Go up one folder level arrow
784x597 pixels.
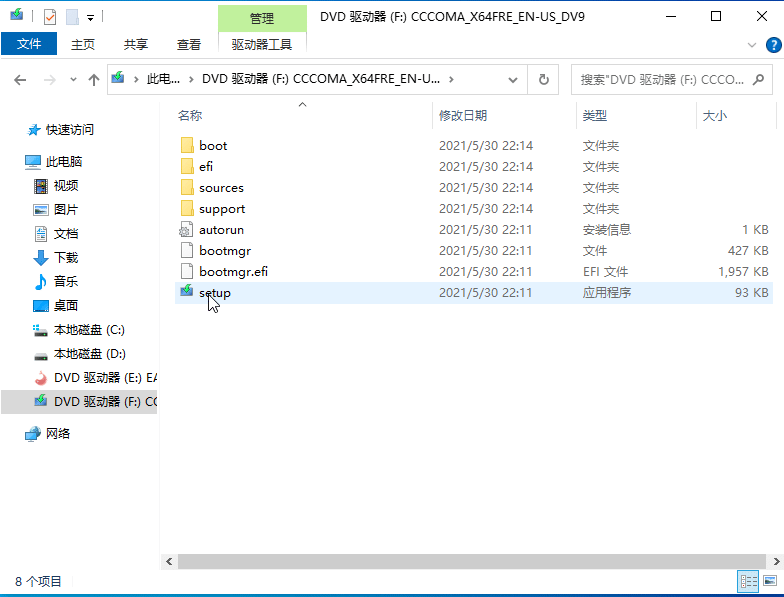94,80
